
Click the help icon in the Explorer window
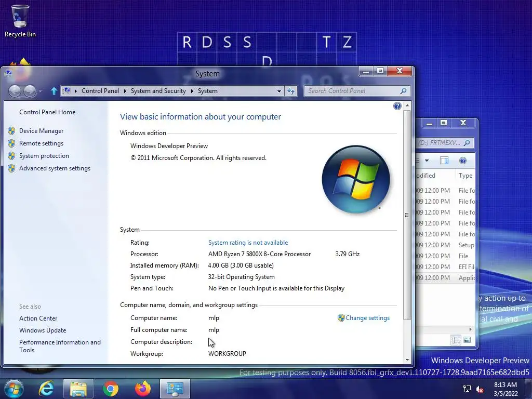463,161
